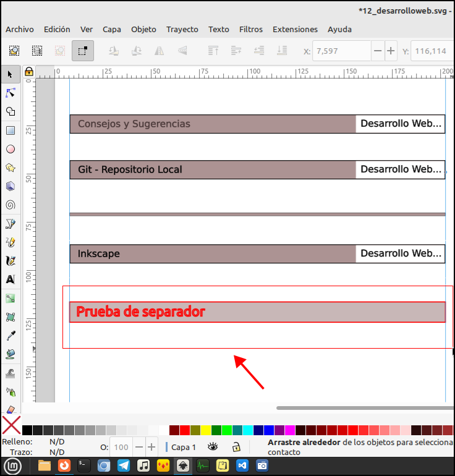Open the Capa menu
The image size is (455, 476).
click(x=112, y=30)
